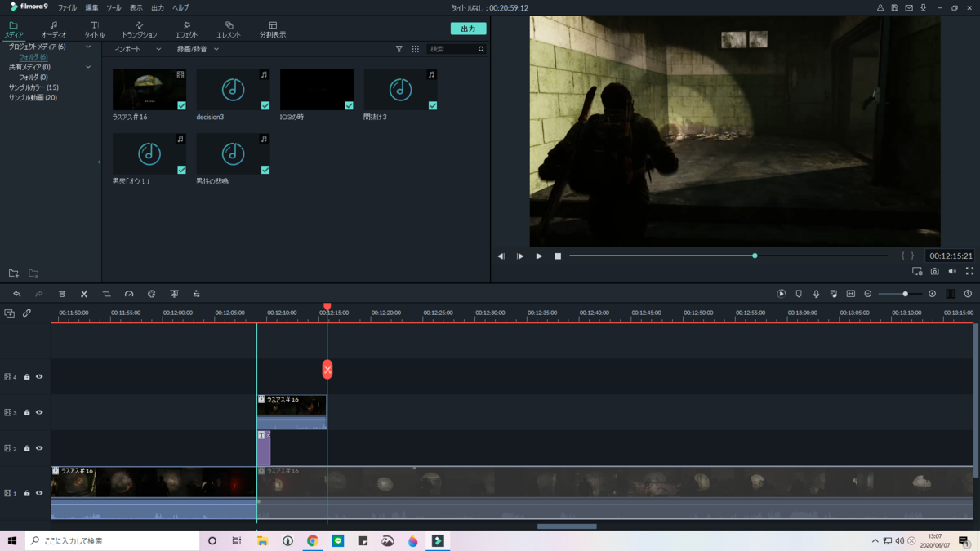Open the ファイル menu

[67, 7]
